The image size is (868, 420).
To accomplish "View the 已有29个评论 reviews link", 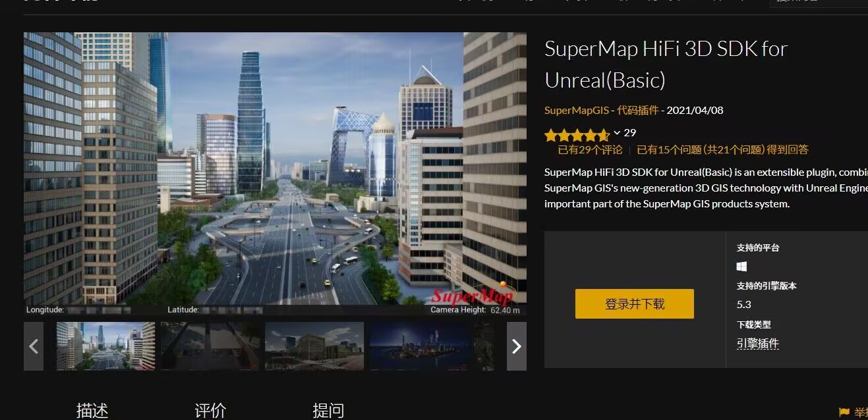I will coord(590,150).
